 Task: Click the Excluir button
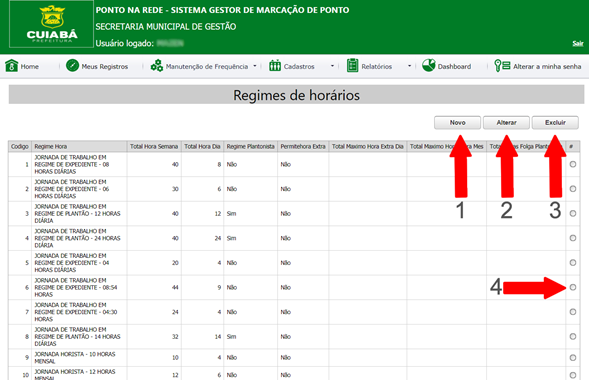(555, 123)
